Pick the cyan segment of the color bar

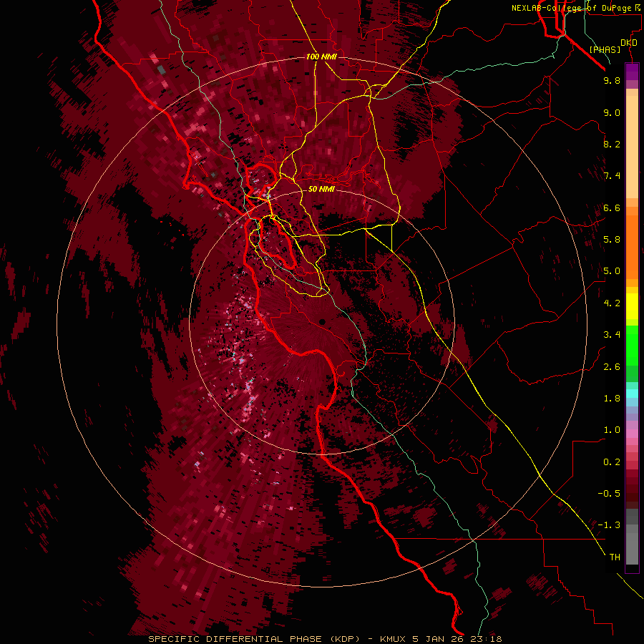(x=632, y=394)
